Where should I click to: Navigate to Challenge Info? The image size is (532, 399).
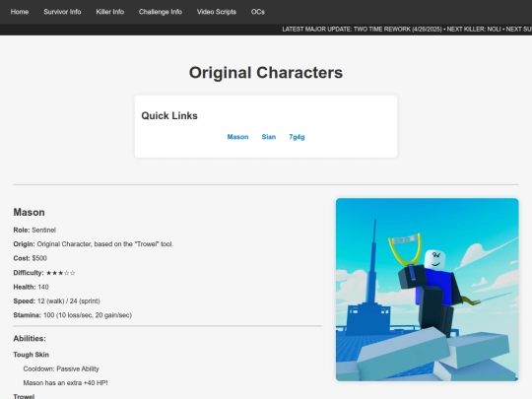point(161,12)
